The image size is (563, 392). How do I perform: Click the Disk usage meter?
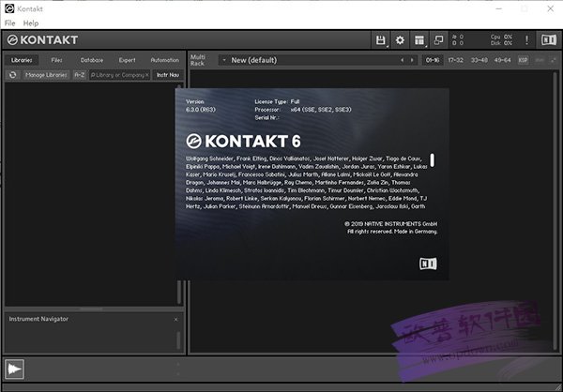(x=502, y=43)
